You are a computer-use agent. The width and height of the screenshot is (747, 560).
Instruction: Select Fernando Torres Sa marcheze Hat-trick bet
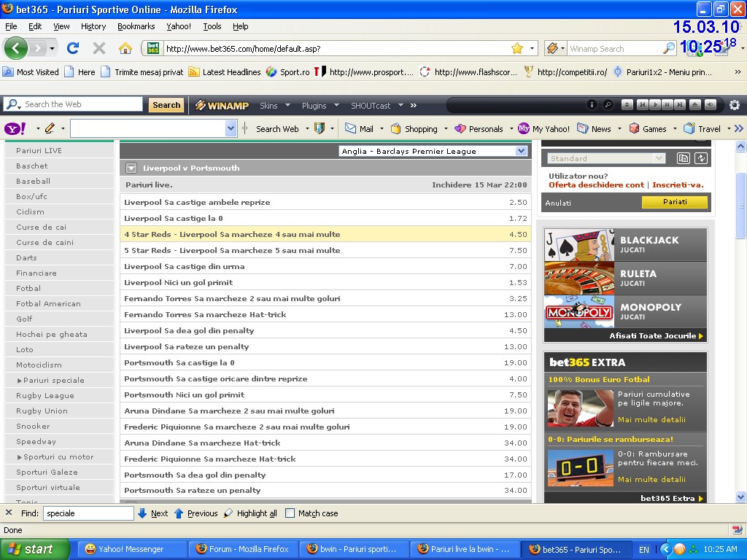(325, 314)
